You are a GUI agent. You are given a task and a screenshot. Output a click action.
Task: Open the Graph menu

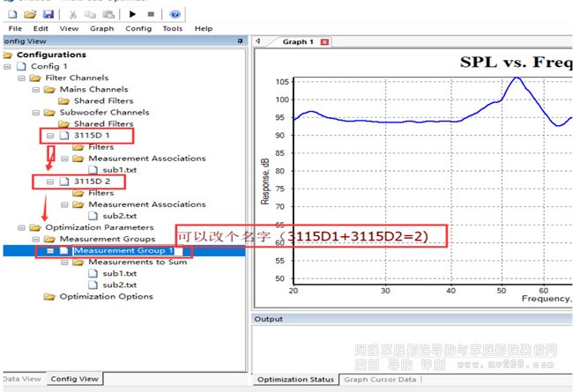point(101,28)
